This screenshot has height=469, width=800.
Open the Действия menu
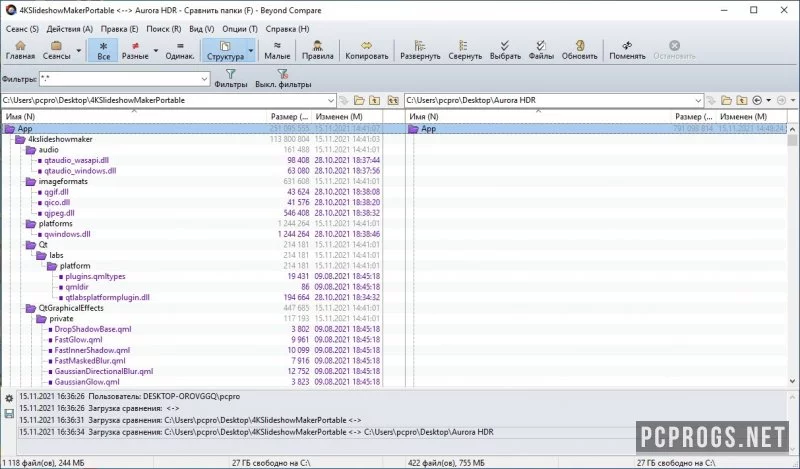pyautogui.click(x=70, y=29)
